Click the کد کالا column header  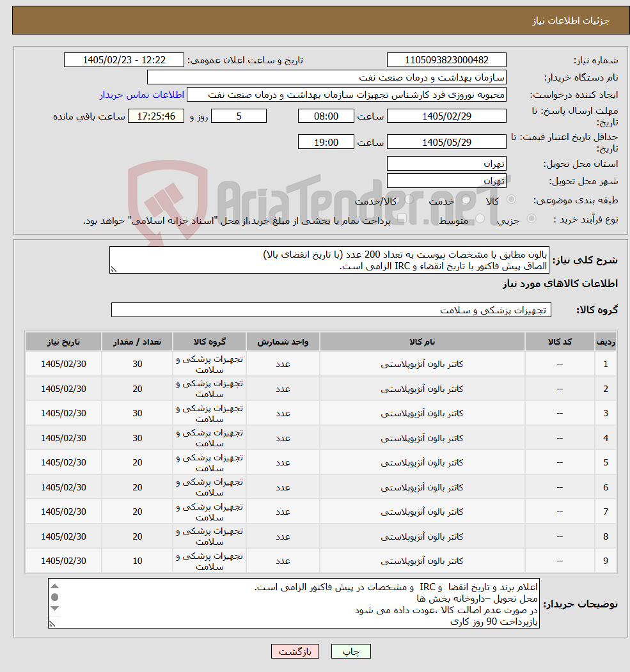point(560,342)
